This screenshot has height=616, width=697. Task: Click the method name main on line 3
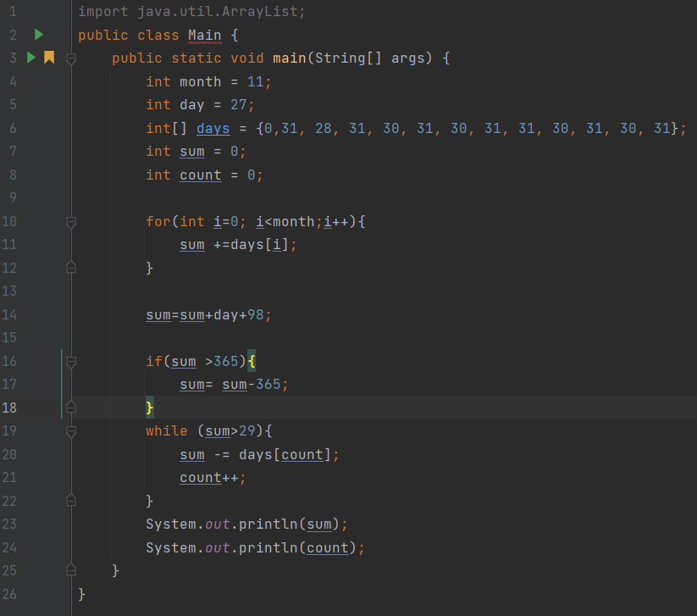(290, 58)
